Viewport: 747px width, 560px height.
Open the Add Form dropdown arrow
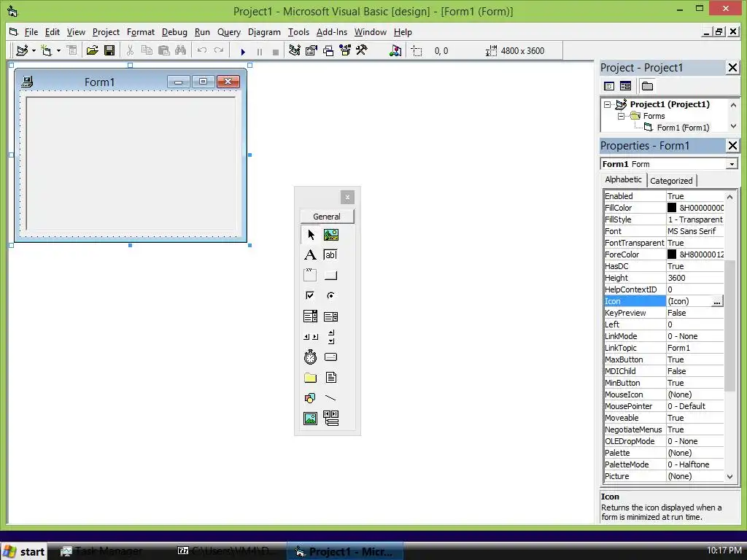click(58, 50)
